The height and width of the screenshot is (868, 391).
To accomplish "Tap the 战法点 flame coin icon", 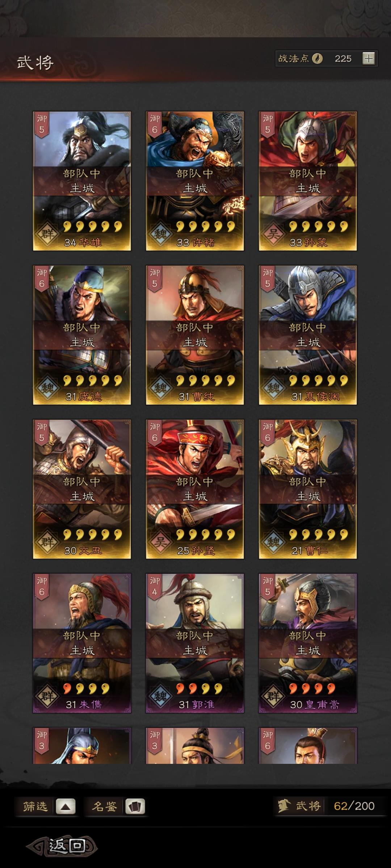I will click(318, 59).
